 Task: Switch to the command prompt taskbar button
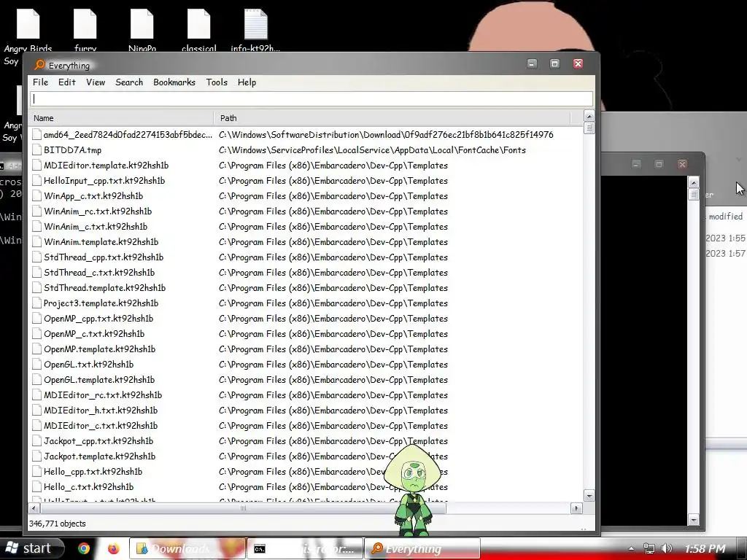305,548
